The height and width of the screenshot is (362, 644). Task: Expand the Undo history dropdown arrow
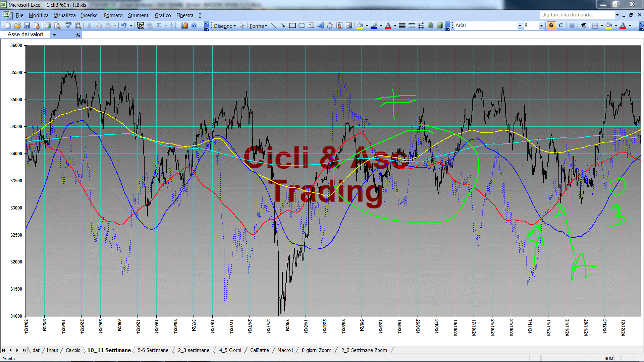pyautogui.click(x=131, y=25)
